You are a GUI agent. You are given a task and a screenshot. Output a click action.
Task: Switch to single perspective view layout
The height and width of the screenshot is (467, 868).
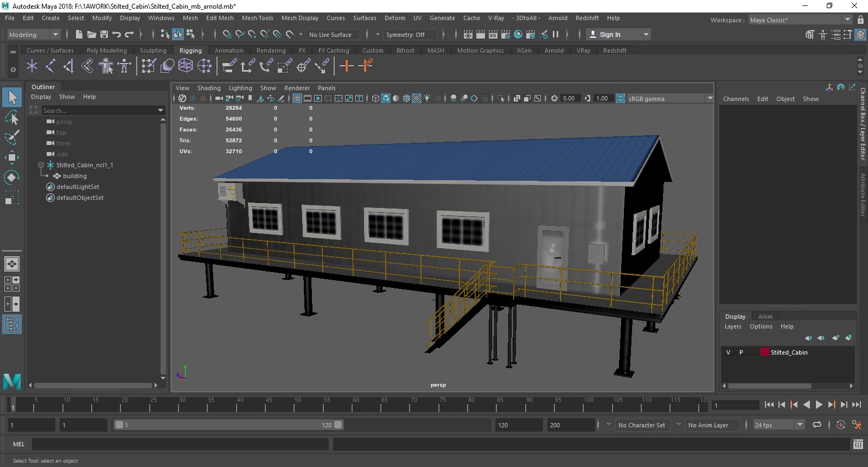pos(12,264)
